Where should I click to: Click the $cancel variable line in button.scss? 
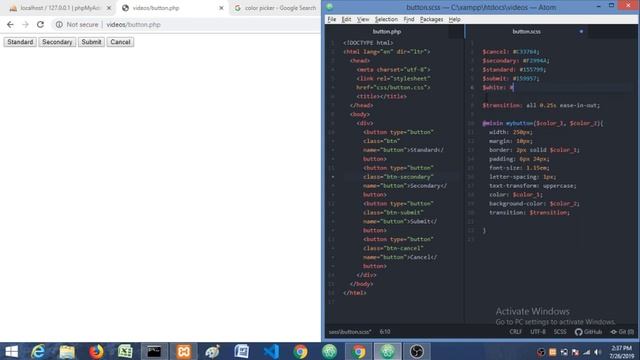511,52
